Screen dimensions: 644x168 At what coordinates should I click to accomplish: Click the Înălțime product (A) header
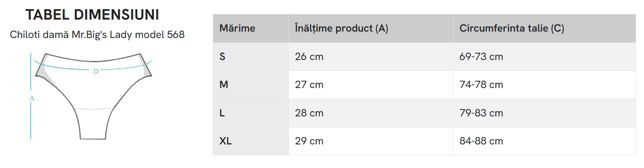341,28
